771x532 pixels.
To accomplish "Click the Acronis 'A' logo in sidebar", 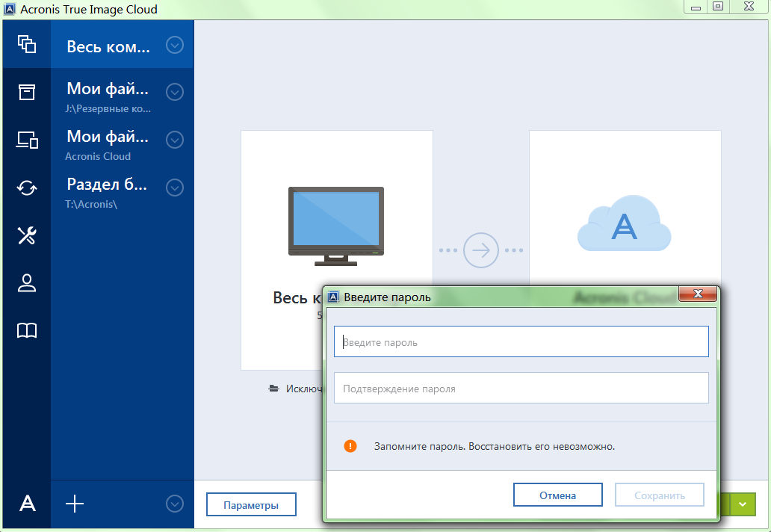I will [27, 504].
